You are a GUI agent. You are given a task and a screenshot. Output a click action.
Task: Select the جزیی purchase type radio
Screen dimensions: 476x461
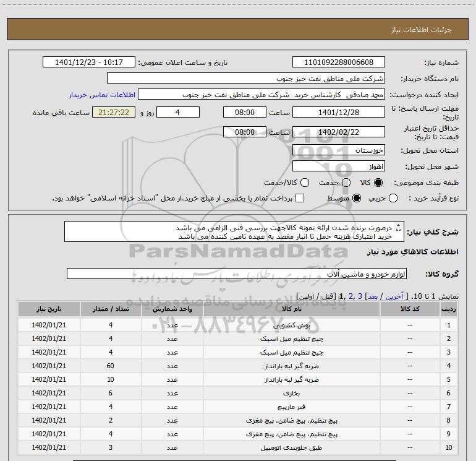click(393, 198)
